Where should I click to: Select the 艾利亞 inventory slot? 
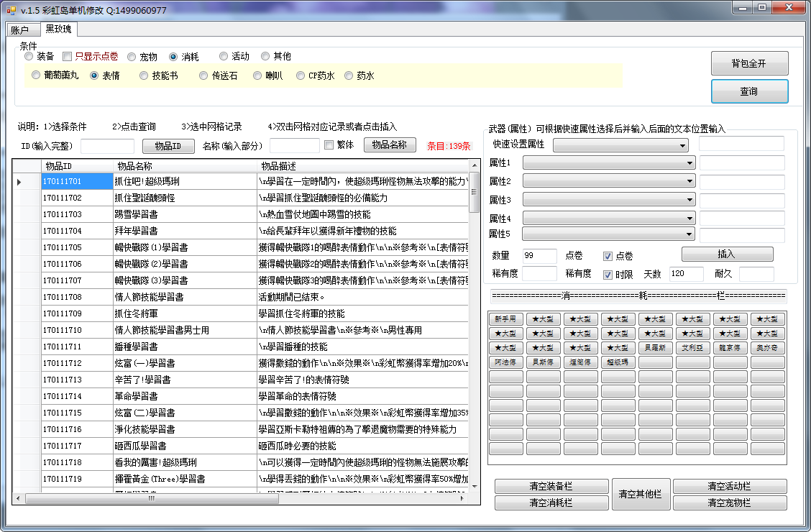pyautogui.click(x=692, y=348)
